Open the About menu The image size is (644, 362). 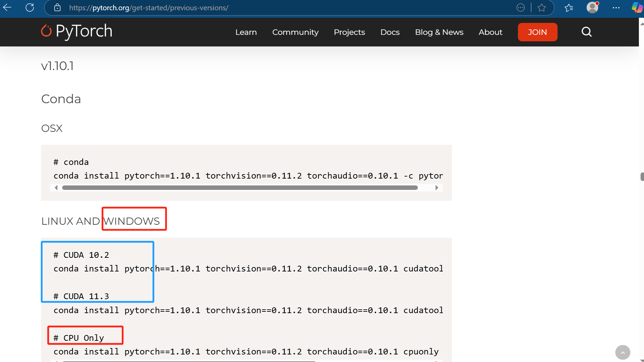(x=491, y=32)
